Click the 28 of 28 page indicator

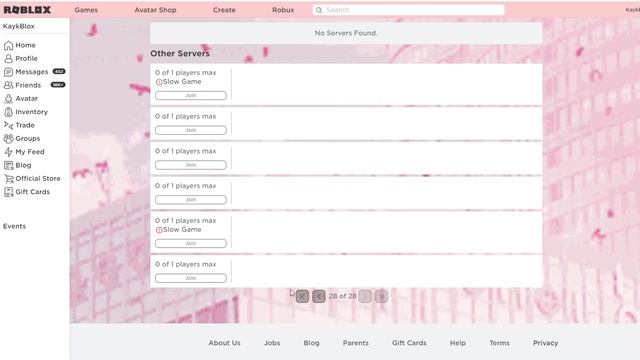(342, 296)
